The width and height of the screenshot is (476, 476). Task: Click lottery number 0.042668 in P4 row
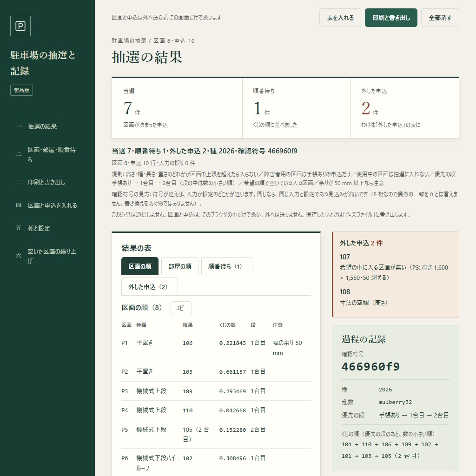pyautogui.click(x=232, y=410)
